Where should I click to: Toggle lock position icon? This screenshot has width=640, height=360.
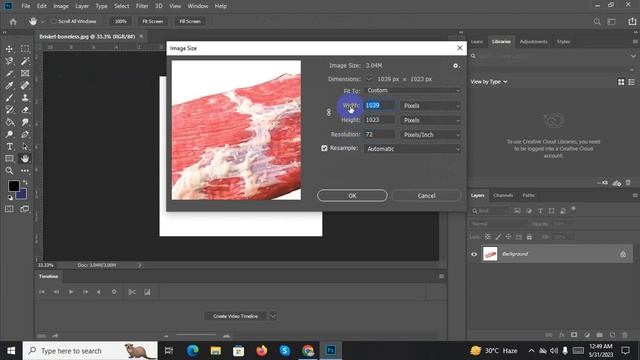[x=508, y=237]
